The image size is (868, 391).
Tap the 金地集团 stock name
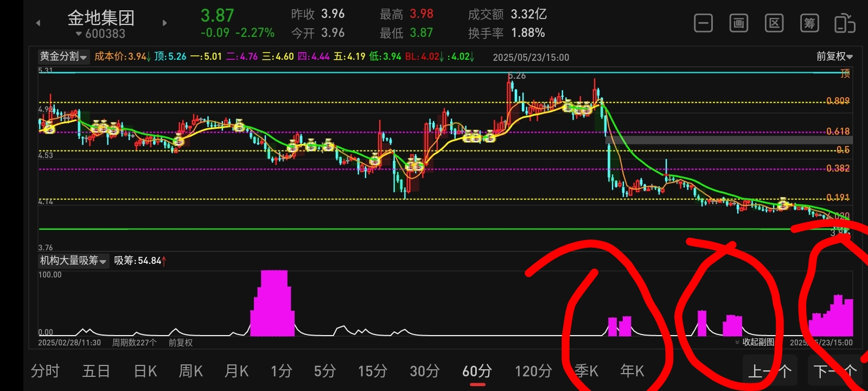point(101,17)
